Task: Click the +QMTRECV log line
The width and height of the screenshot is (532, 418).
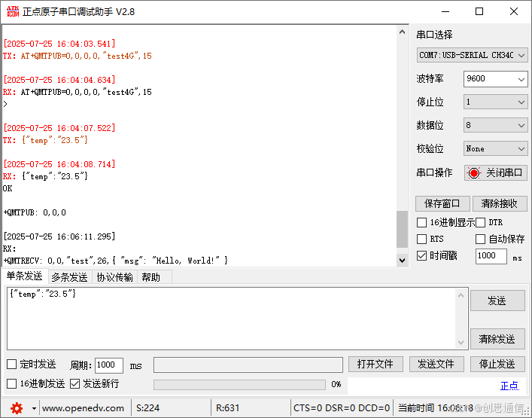Action: pos(115,261)
